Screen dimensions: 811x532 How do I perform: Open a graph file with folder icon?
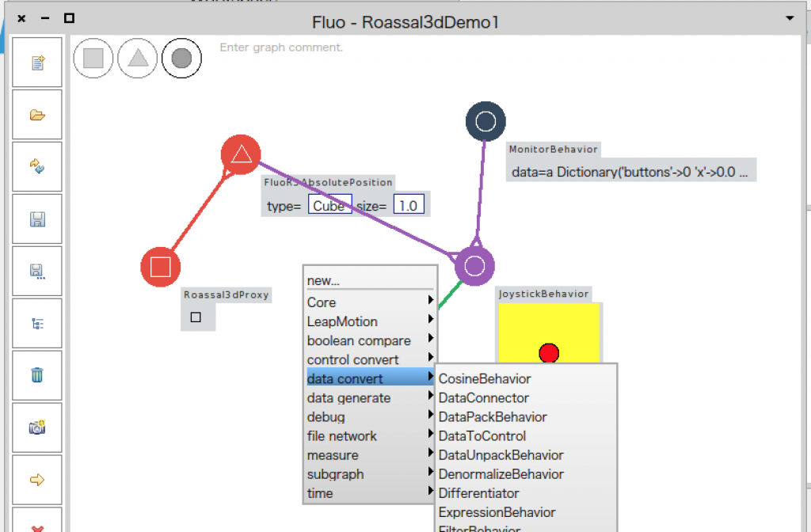pos(37,115)
